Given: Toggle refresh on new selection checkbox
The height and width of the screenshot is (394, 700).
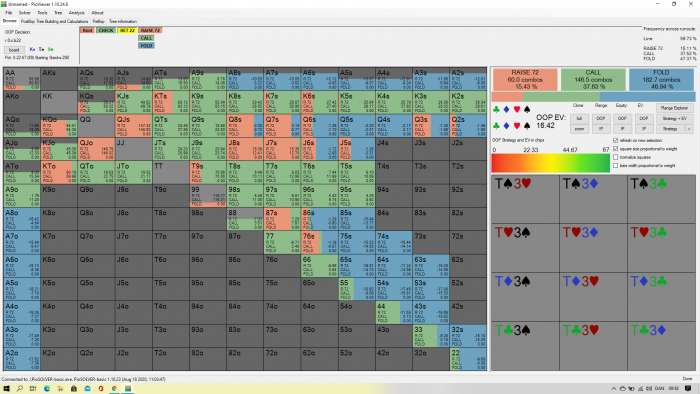Looking at the screenshot, I should [616, 141].
